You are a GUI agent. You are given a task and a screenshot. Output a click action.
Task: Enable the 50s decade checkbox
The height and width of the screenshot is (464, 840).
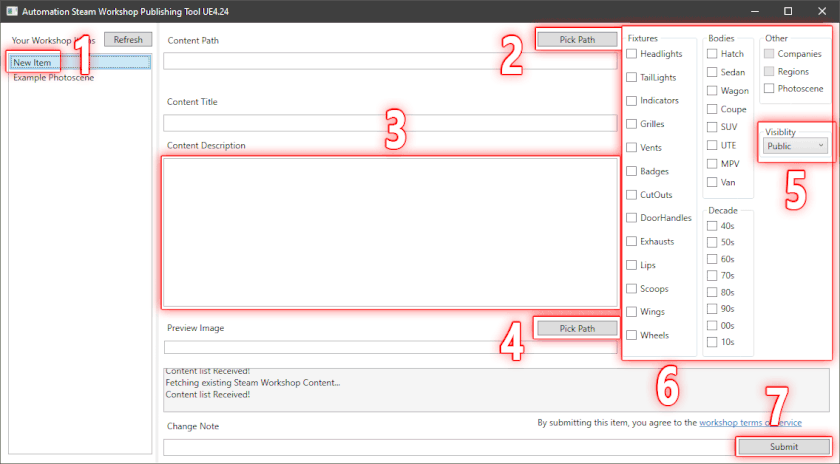[712, 242]
